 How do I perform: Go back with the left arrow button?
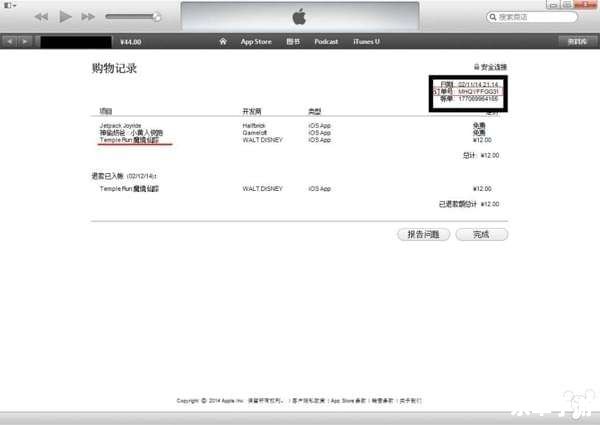[10, 41]
